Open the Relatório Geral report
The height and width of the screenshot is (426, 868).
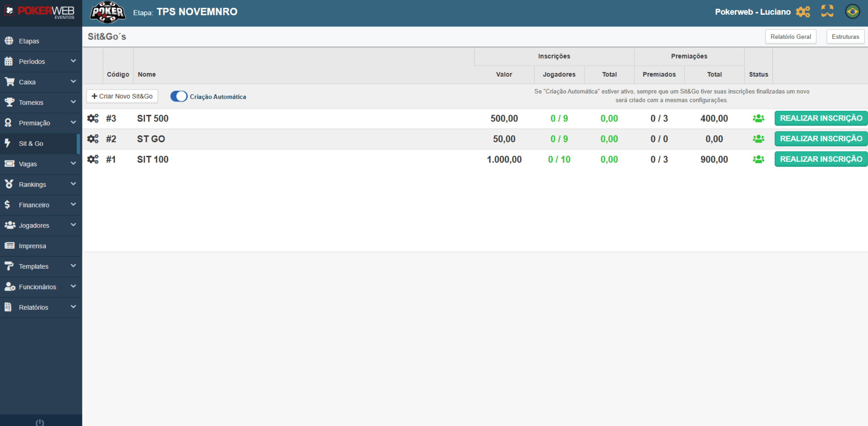click(x=790, y=37)
